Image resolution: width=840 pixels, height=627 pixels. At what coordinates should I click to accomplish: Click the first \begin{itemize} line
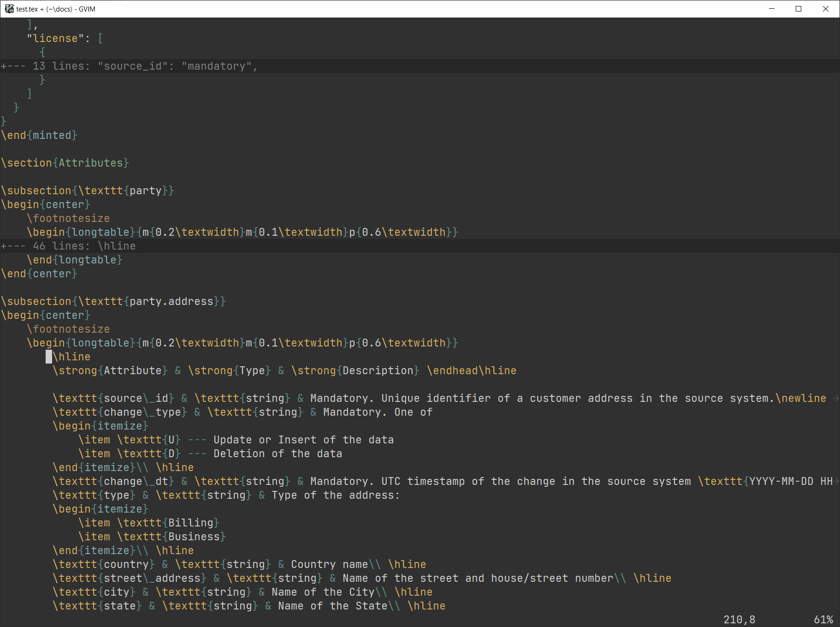click(101, 426)
